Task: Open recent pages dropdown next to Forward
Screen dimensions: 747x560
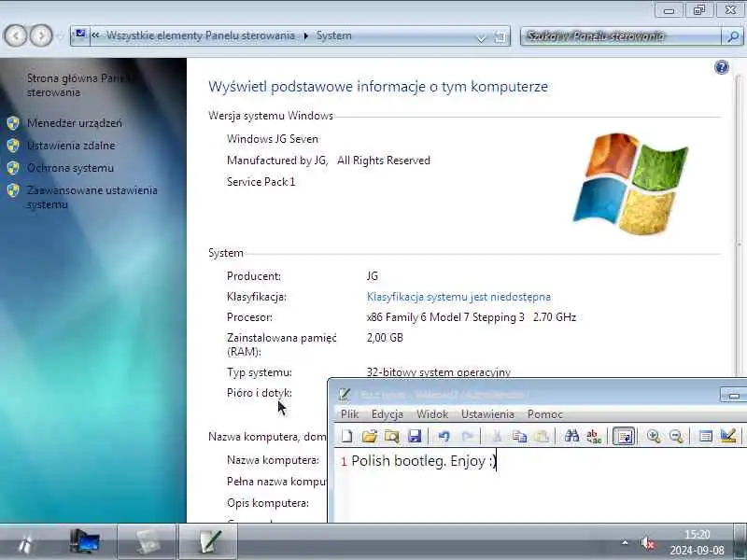Action: pos(60,36)
